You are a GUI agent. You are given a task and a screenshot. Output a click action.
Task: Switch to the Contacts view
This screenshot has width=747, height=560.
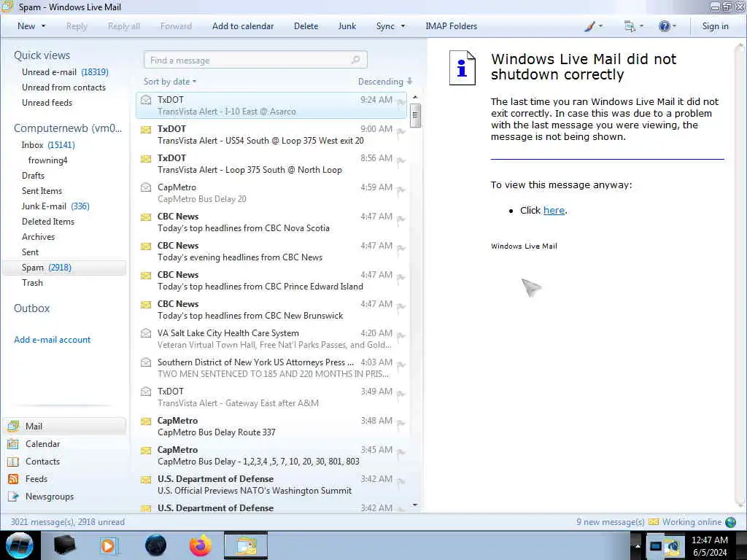(42, 462)
